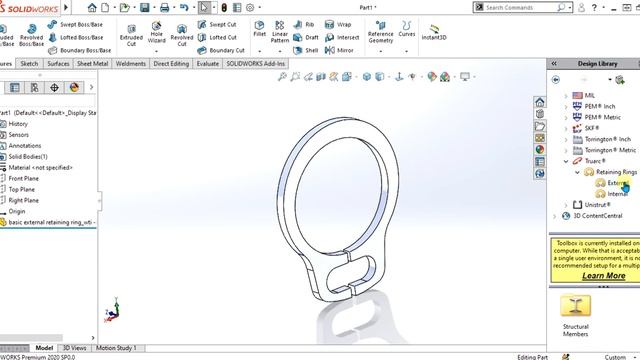The height and width of the screenshot is (360, 640).
Task: Create a new document
Action: coord(105,7)
